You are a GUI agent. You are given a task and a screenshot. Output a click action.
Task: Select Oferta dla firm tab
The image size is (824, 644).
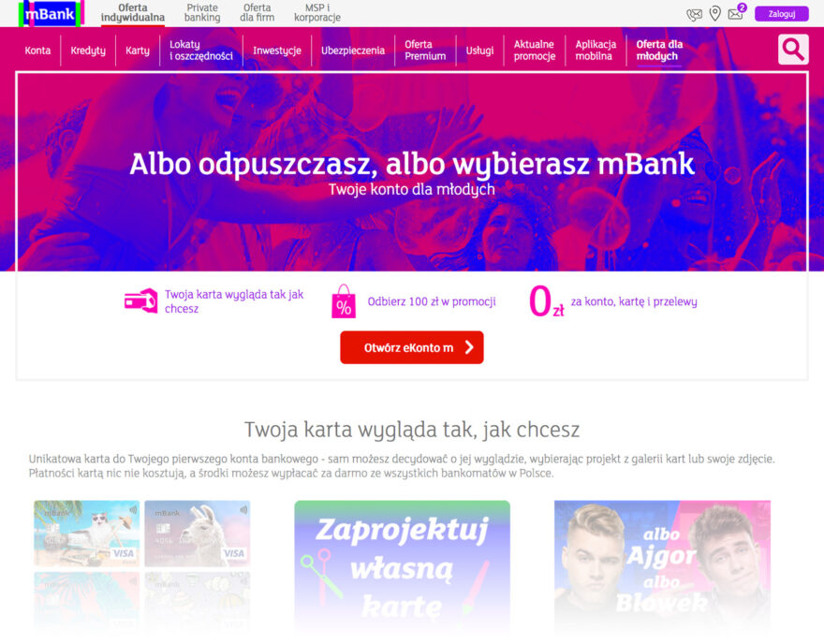pyautogui.click(x=257, y=13)
